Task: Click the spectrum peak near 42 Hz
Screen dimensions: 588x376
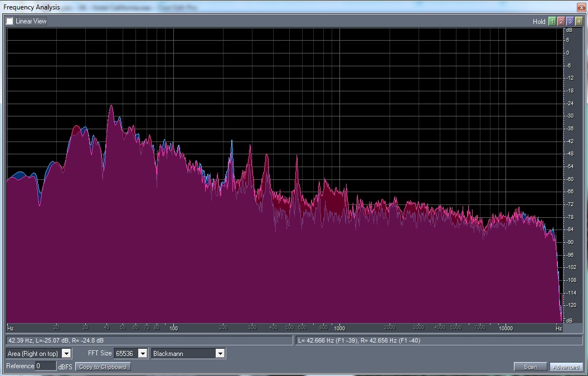Action: [111, 107]
